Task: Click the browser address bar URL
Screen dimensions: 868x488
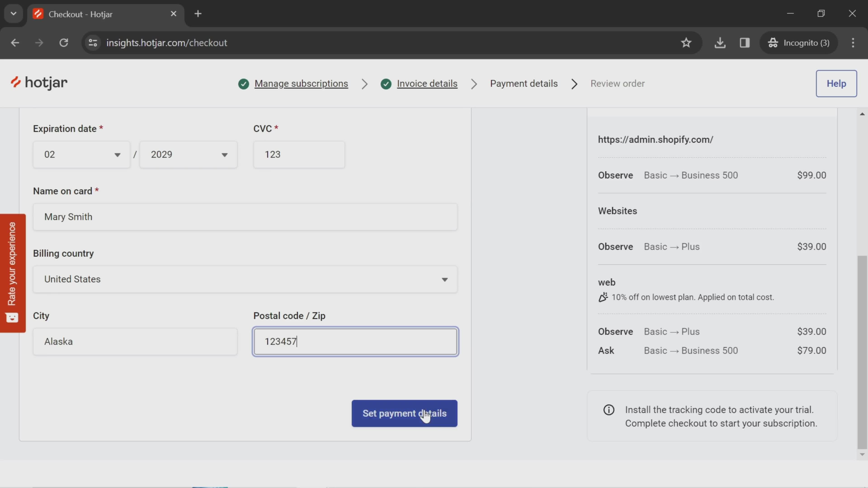Action: [167, 43]
